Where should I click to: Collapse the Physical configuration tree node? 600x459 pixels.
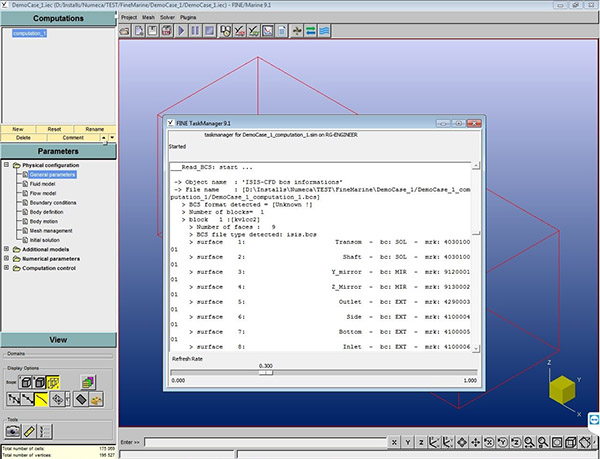(6, 165)
